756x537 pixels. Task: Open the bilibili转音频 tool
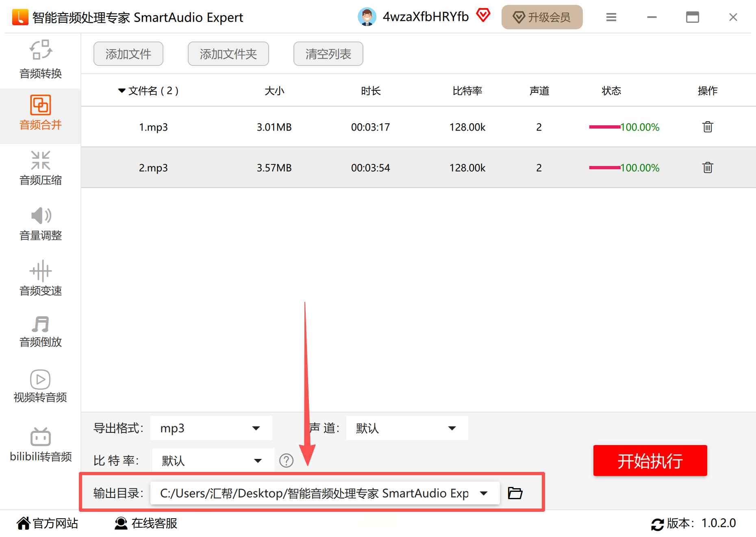tap(41, 445)
